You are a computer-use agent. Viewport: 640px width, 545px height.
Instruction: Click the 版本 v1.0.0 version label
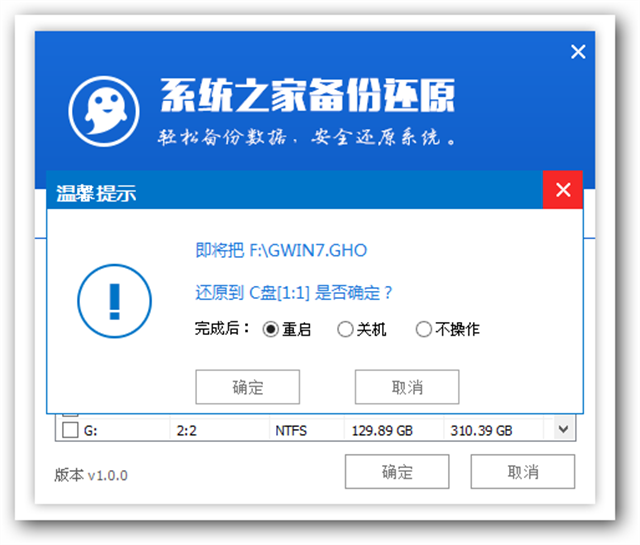91,474
